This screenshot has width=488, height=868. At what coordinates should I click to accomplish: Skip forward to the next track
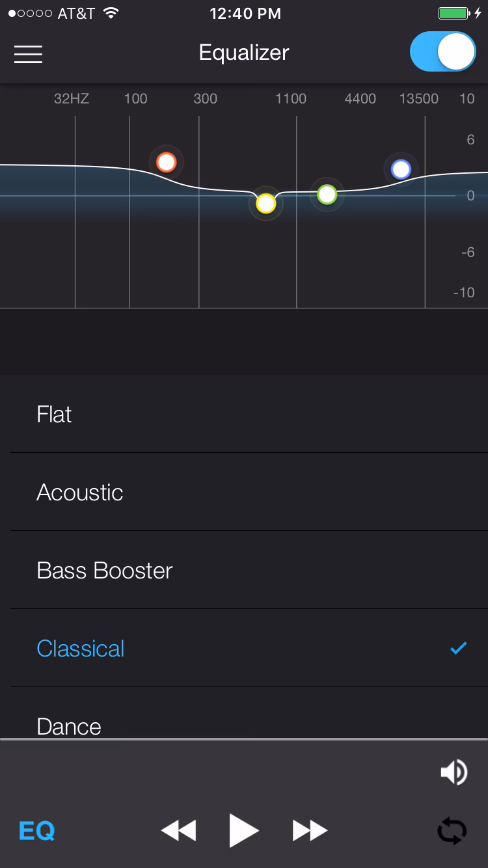point(310,830)
